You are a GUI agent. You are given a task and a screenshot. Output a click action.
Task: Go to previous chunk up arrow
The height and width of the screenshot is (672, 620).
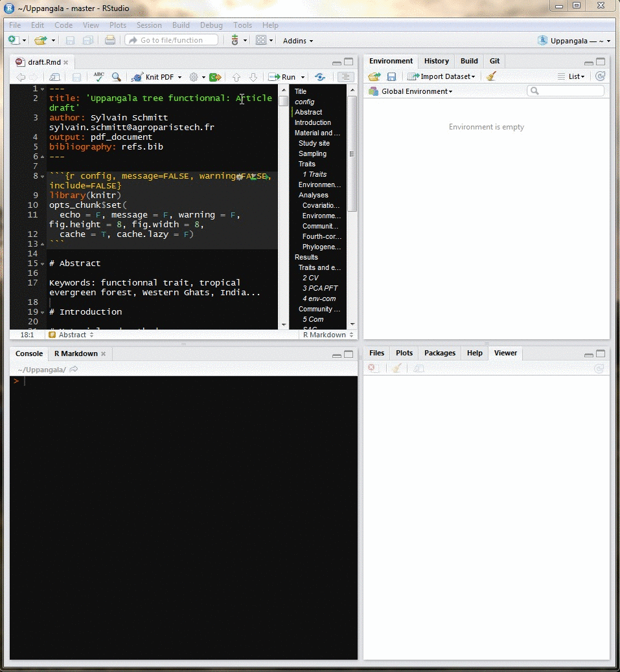pyautogui.click(x=236, y=77)
